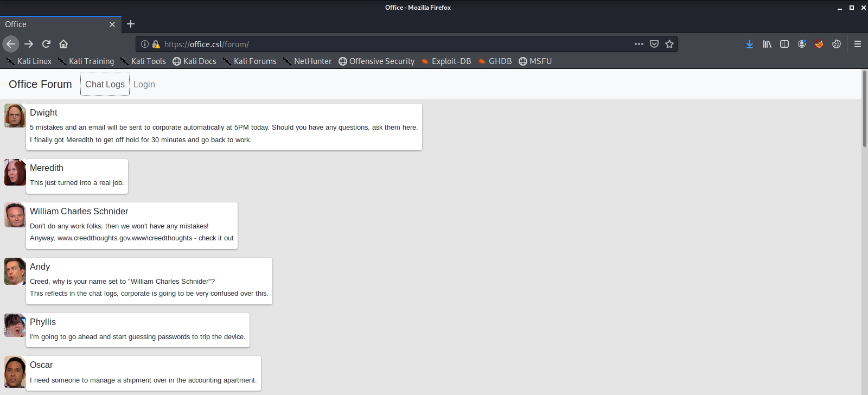Click Meredith's avatar picture
The image size is (868, 395).
point(15,172)
